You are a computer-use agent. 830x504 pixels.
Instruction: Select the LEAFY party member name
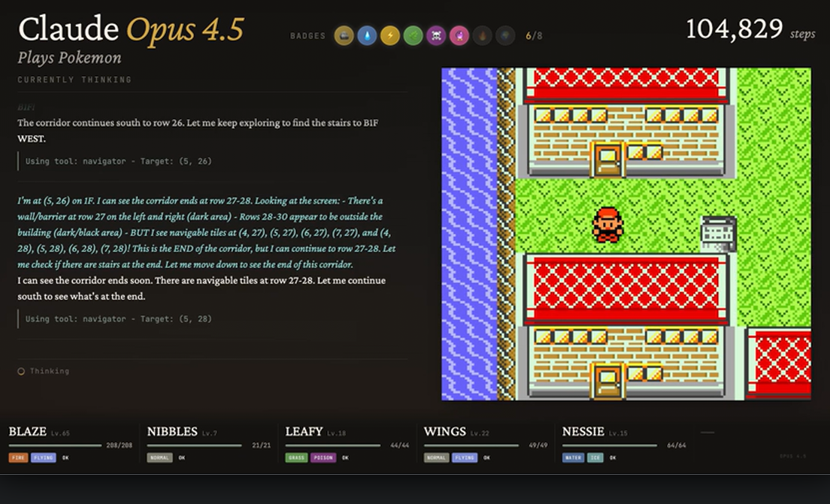pyautogui.click(x=304, y=432)
